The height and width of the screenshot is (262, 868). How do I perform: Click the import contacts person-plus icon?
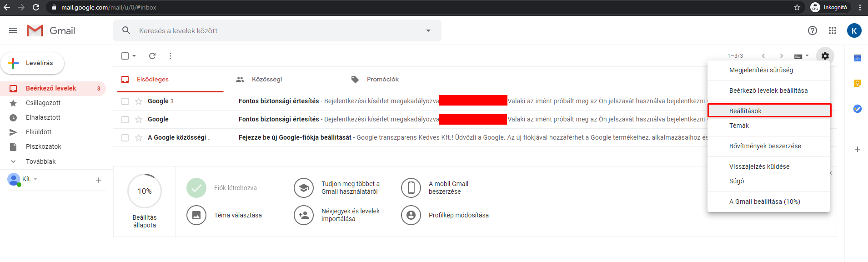[304, 215]
